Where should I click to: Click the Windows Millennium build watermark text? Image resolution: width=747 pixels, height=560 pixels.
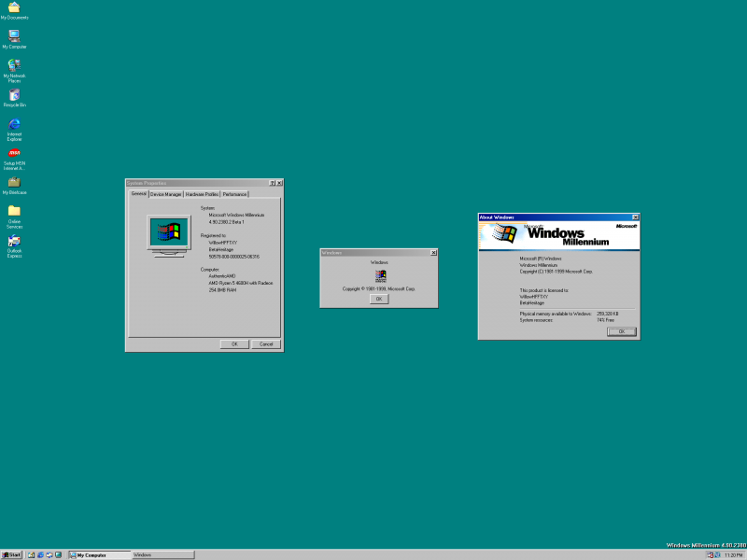point(706,545)
